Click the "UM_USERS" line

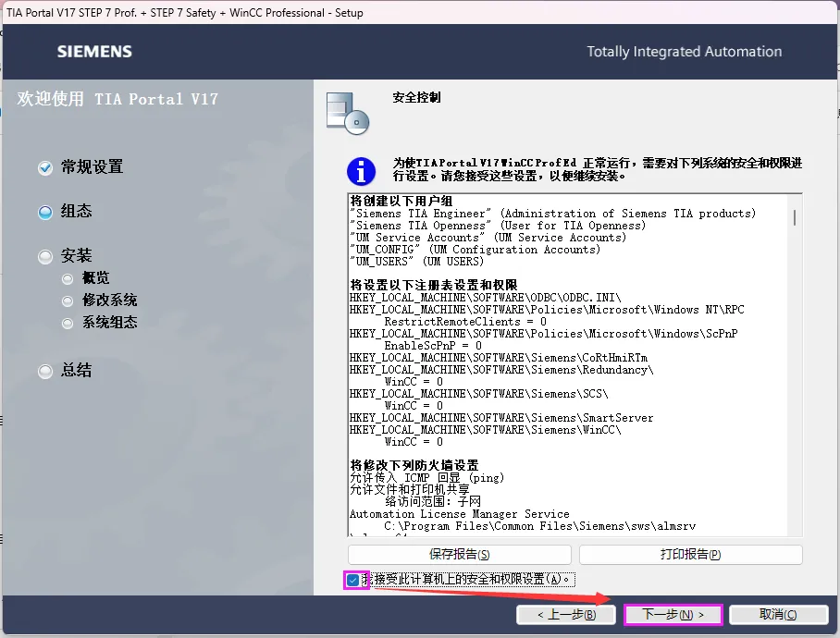pos(417,262)
